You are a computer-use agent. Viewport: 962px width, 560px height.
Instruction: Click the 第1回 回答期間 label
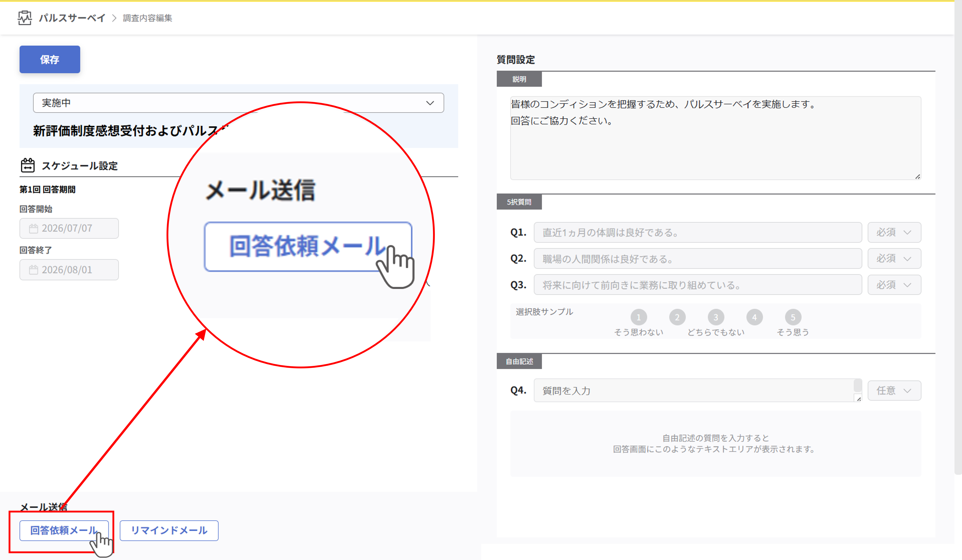pos(47,189)
